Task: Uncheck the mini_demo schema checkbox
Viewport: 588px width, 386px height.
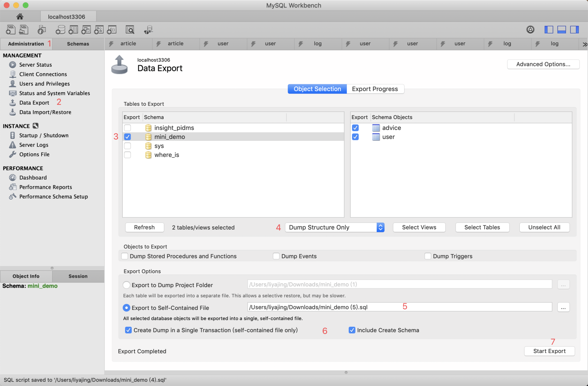Action: tap(127, 137)
